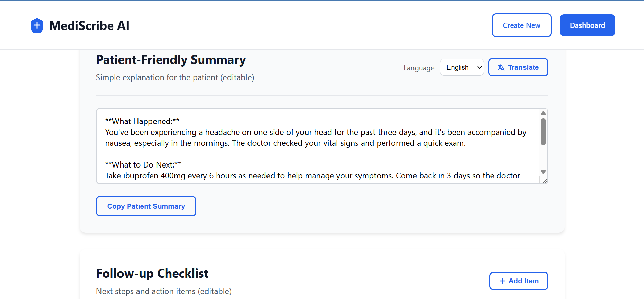The width and height of the screenshot is (644, 299).
Task: Click the textarea scroll down arrow
Action: (x=543, y=172)
